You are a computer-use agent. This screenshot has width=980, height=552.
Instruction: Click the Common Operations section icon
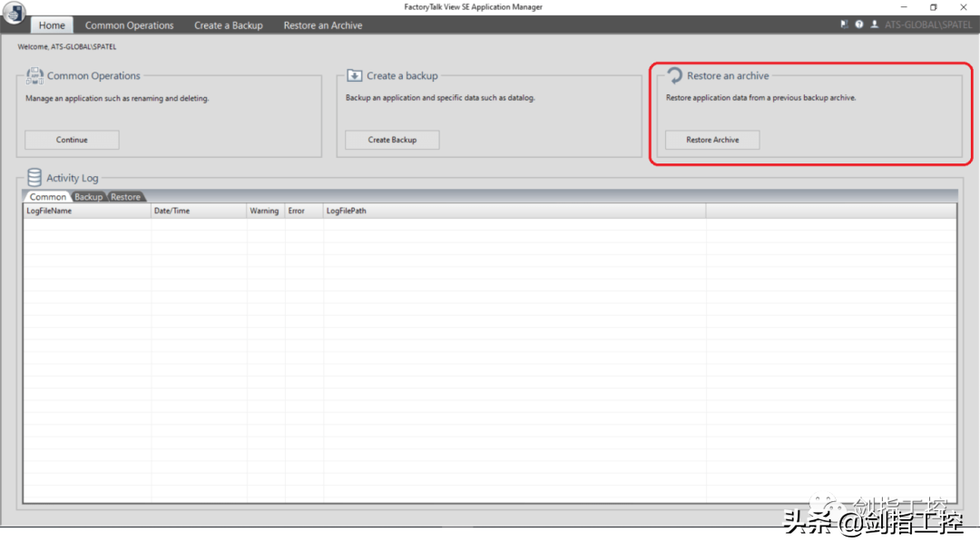[x=34, y=75]
